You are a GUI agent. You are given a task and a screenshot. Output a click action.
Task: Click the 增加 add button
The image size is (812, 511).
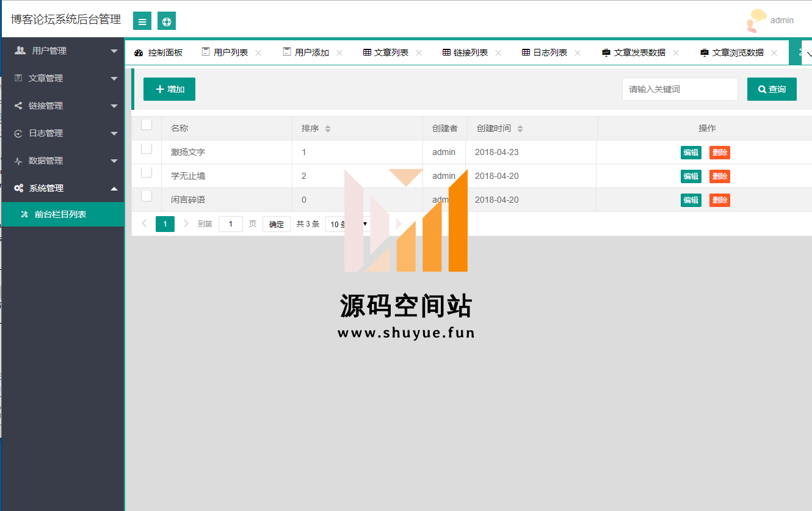click(169, 89)
